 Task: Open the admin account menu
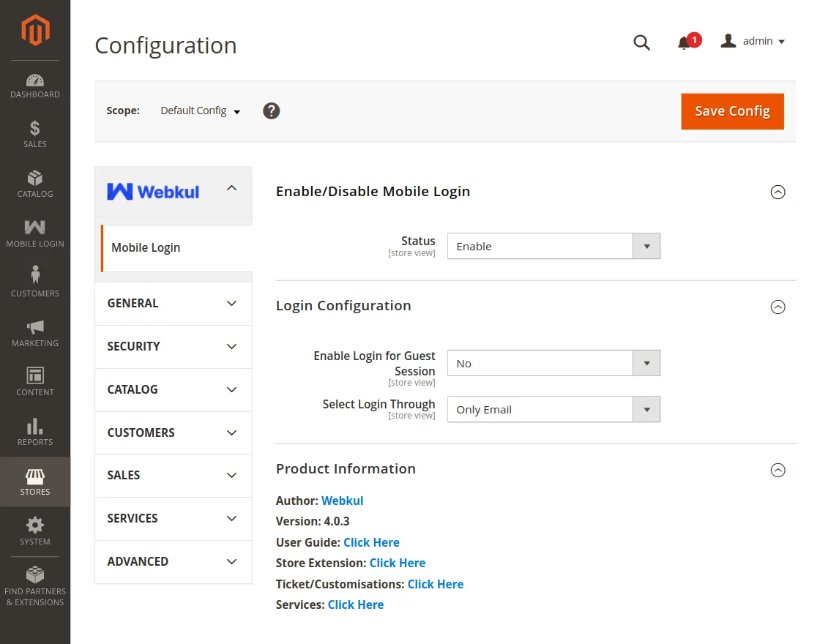tap(752, 41)
